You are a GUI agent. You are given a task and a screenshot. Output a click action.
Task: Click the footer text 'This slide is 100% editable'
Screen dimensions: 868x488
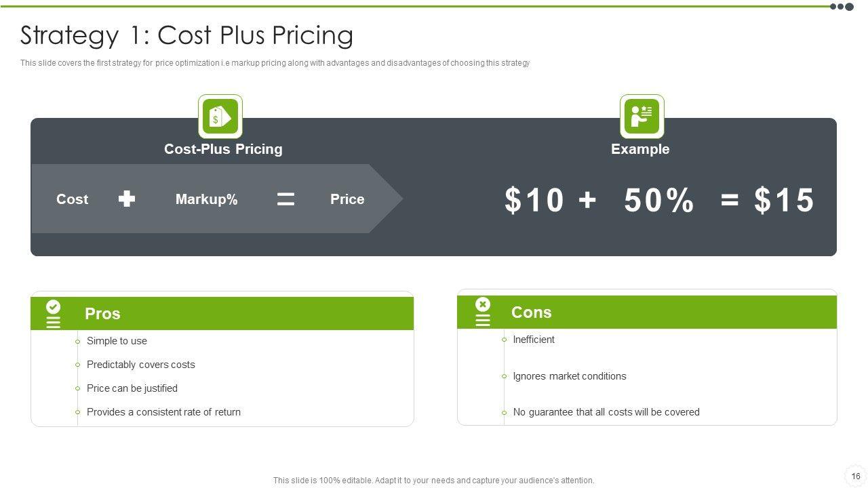434,481
